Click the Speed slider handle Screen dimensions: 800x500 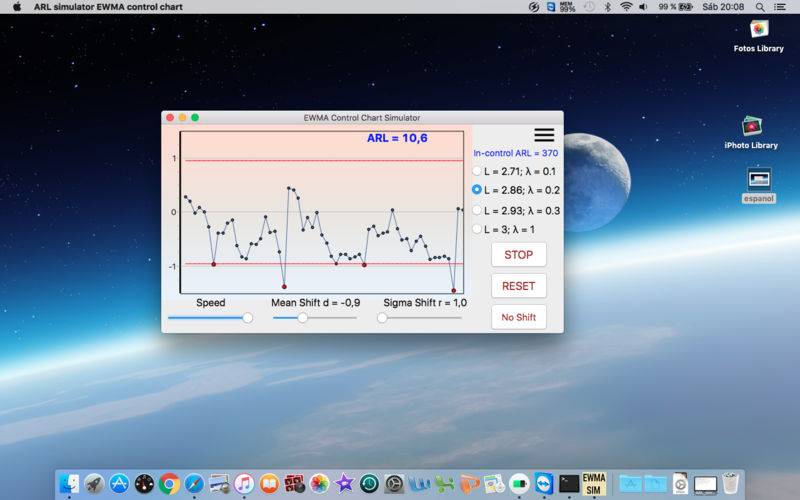pyautogui.click(x=247, y=318)
